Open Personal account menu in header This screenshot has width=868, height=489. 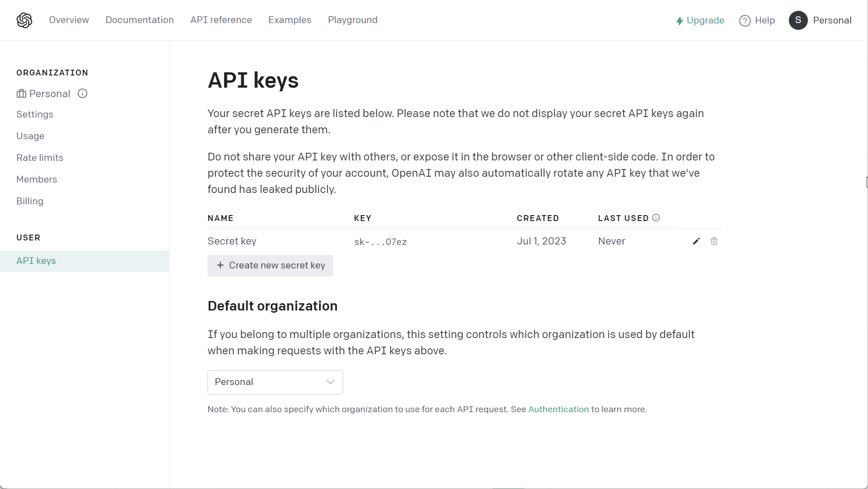click(832, 20)
